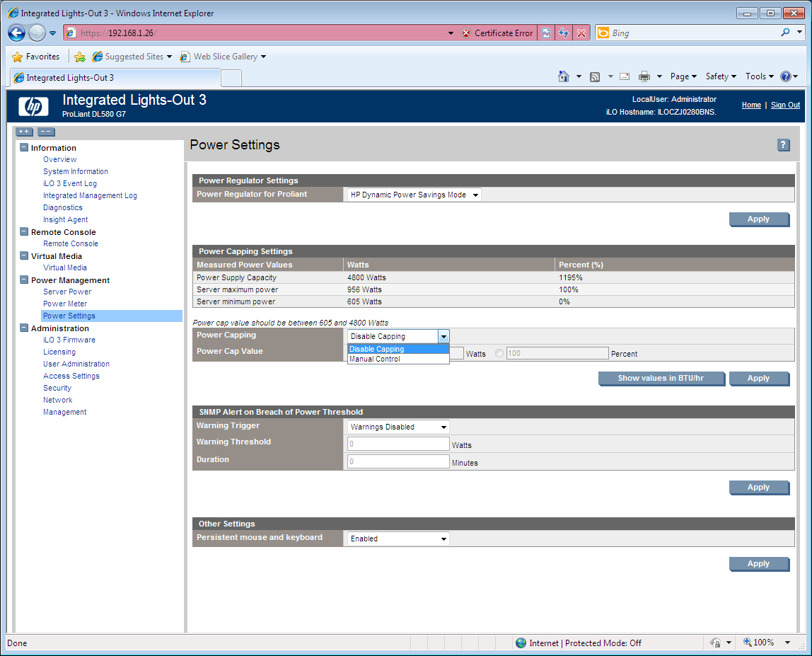
Task: Click the HP logo in header
Action: (x=33, y=106)
